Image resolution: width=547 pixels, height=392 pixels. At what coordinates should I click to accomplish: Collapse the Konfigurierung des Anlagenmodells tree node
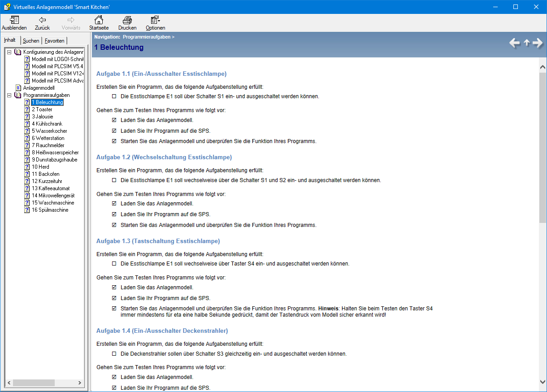click(x=9, y=52)
